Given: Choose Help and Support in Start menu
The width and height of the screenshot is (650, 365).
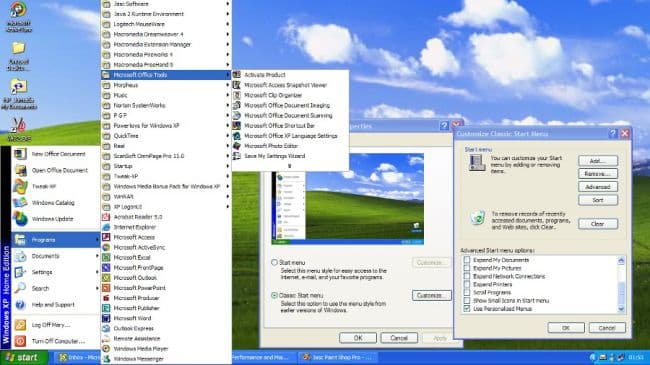Looking at the screenshot, I should pos(56,304).
